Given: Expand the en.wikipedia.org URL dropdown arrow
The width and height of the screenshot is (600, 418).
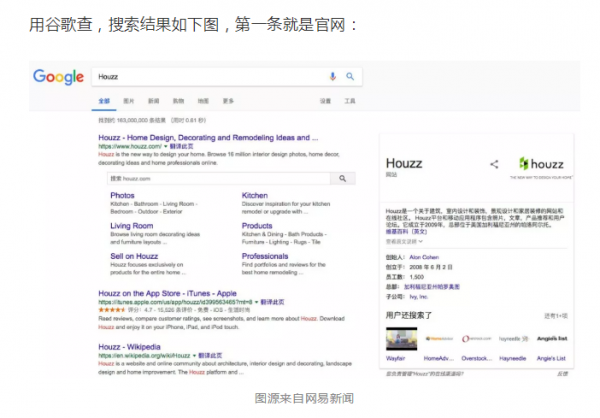Looking at the screenshot, I should click(194, 356).
